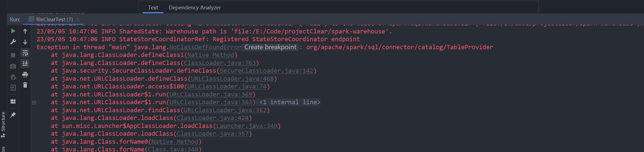The width and height of the screenshot is (644, 152).
Task: Click the green Rerun button
Action: coord(13,31)
